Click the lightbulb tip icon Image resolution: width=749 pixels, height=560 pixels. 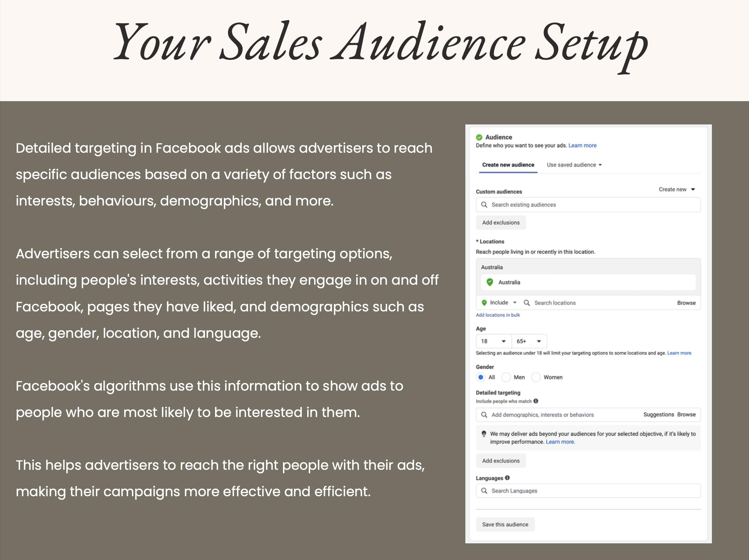point(484,434)
